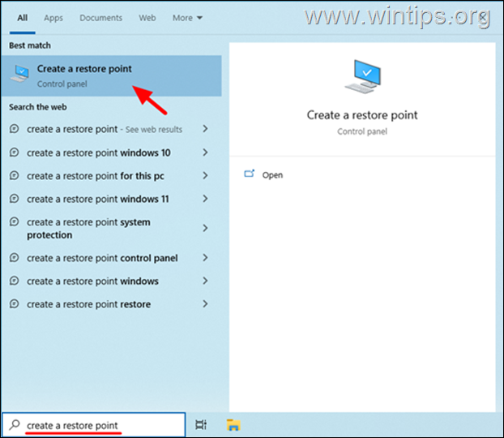Click in the taskbar search input field
The image size is (504, 438).
point(94,425)
